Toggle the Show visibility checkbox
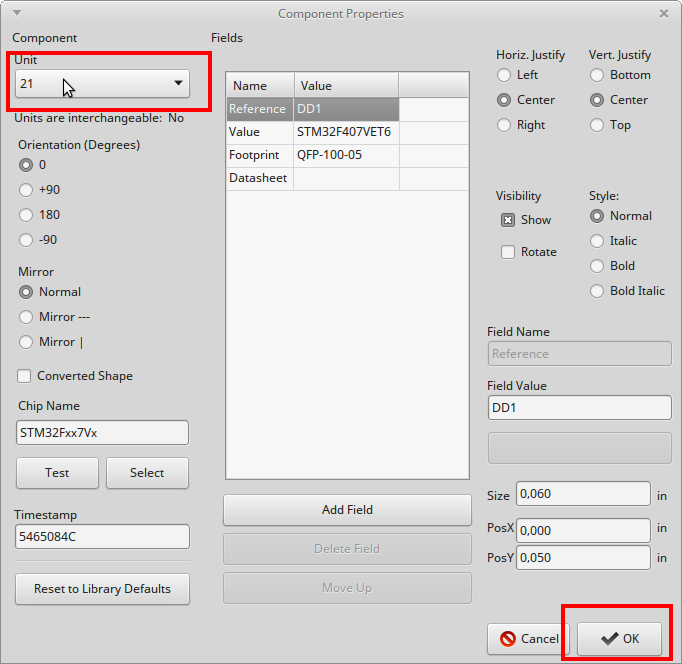Image resolution: width=682 pixels, height=664 pixels. (x=508, y=220)
